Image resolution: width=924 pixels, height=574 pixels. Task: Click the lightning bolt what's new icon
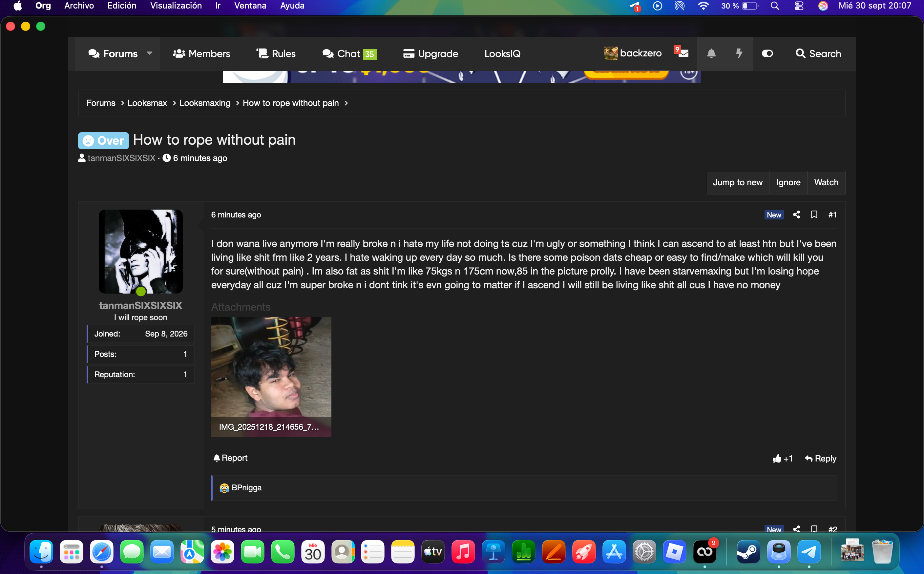739,53
